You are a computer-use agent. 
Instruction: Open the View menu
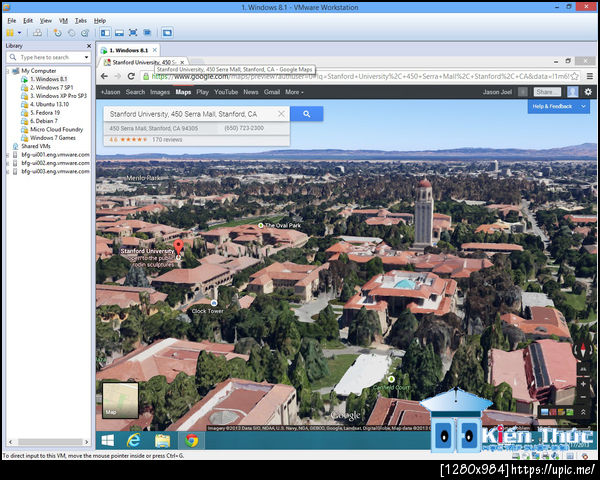tap(46, 21)
